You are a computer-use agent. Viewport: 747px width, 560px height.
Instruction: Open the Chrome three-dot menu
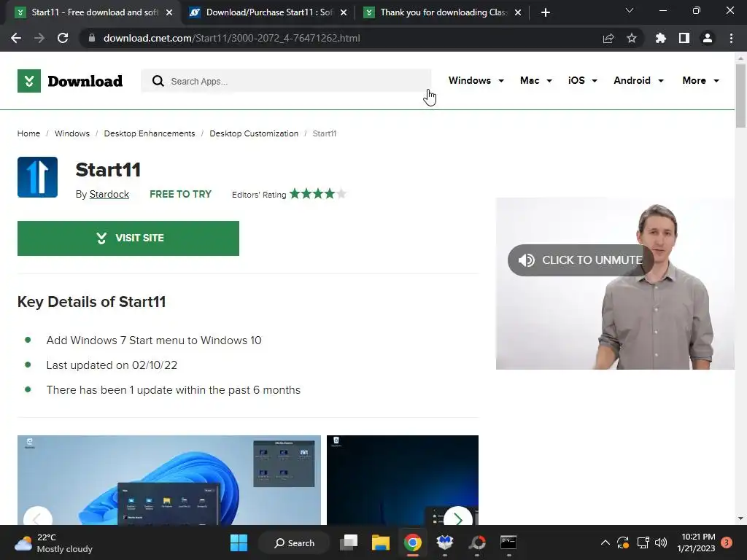(x=731, y=38)
